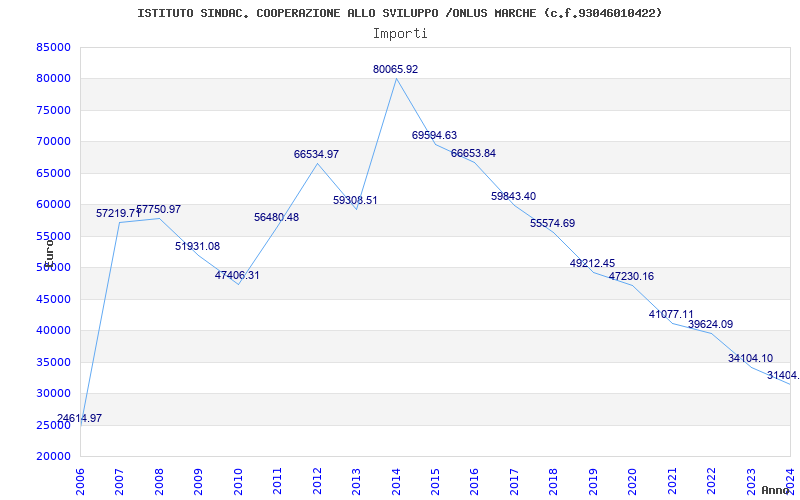Click the y-axis tick 45000
800x500 pixels.
53,299
